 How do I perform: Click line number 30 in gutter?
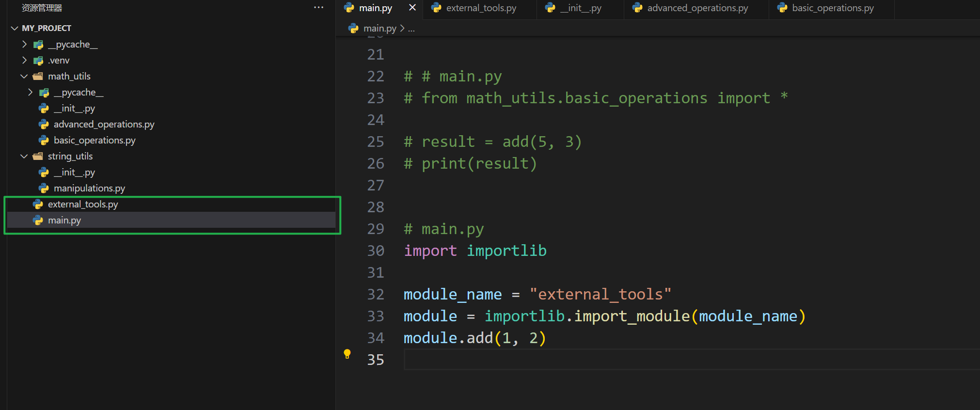point(376,251)
